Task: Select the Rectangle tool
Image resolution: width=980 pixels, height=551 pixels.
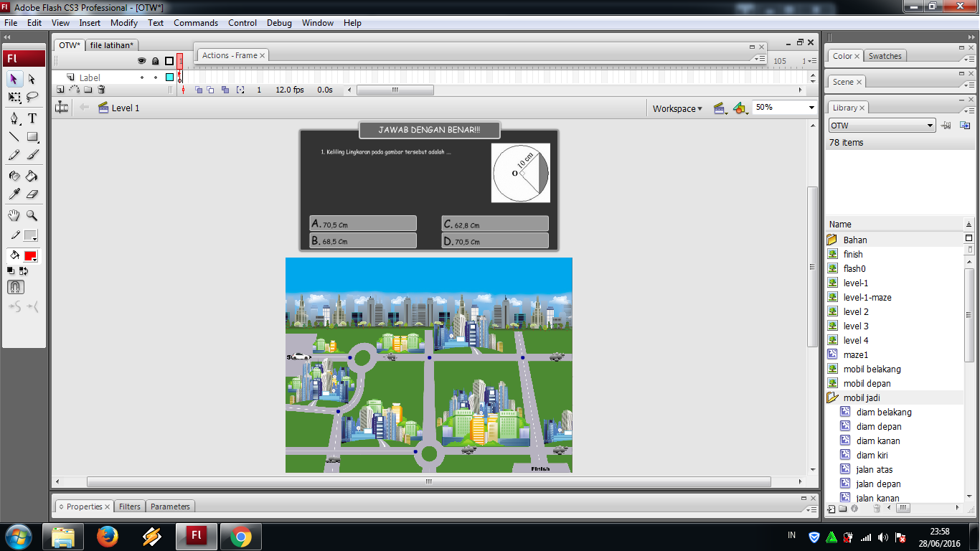Action: click(x=32, y=136)
